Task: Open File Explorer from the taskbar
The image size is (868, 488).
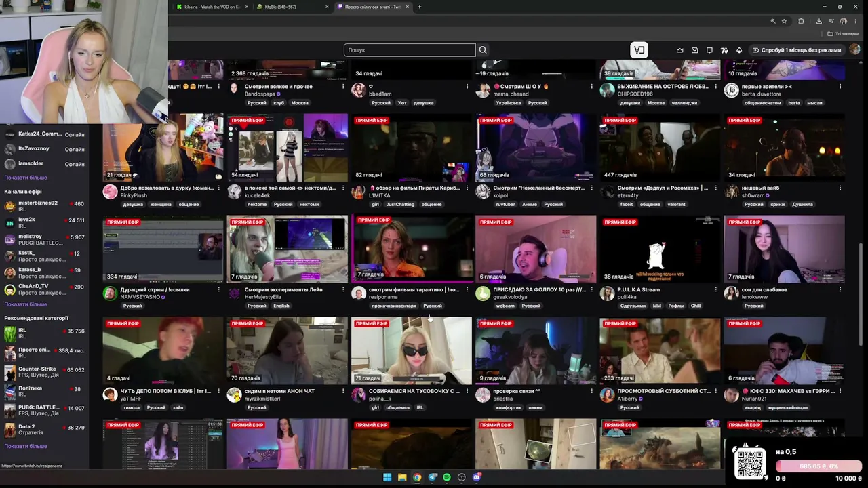Action: point(402,478)
